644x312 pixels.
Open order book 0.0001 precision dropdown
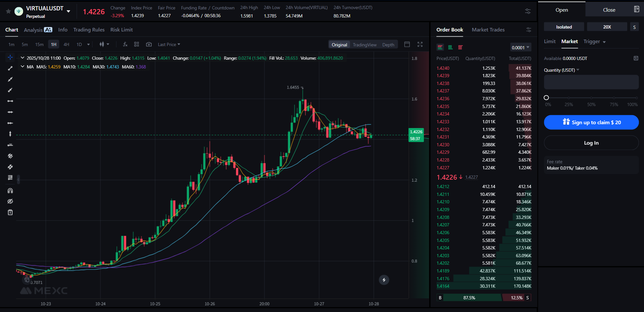(520, 47)
